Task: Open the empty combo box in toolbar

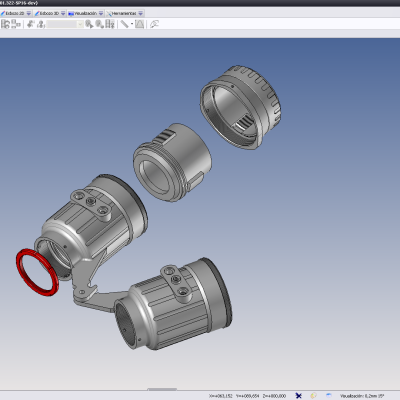Action: point(65,24)
